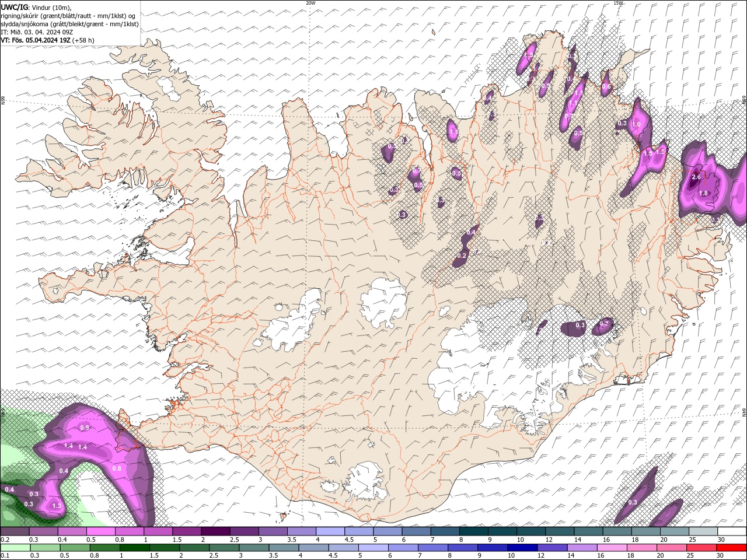747x560 pixels.
Task: Click the 'IT: Mið. 03. 04. 2024 09Z' line
Action: click(36, 32)
